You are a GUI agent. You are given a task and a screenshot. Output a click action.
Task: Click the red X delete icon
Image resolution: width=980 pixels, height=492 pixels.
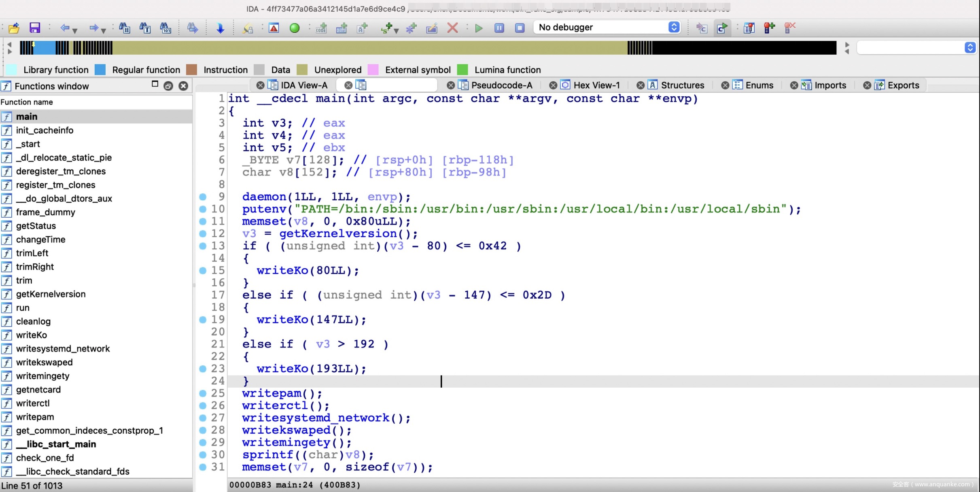[x=452, y=28]
